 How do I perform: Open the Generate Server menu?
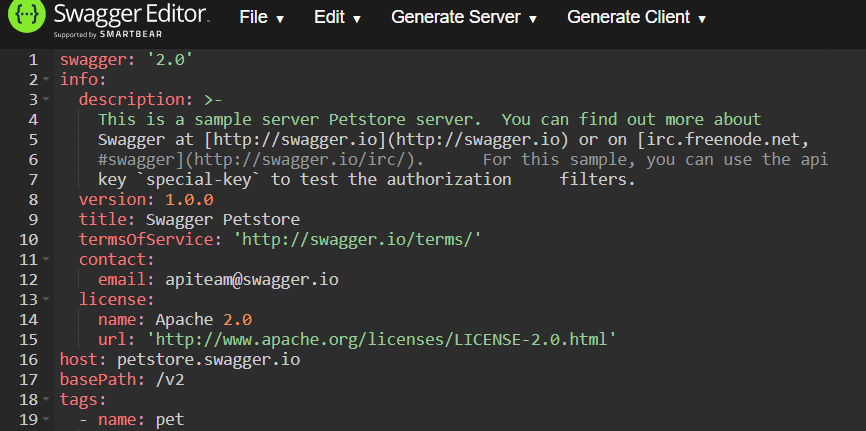tap(463, 18)
